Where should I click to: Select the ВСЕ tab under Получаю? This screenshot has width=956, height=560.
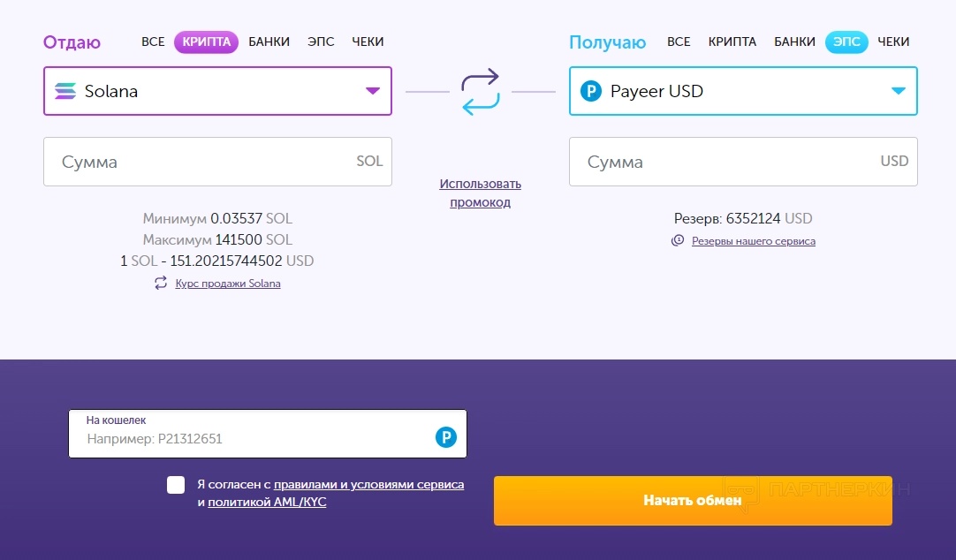tap(679, 42)
